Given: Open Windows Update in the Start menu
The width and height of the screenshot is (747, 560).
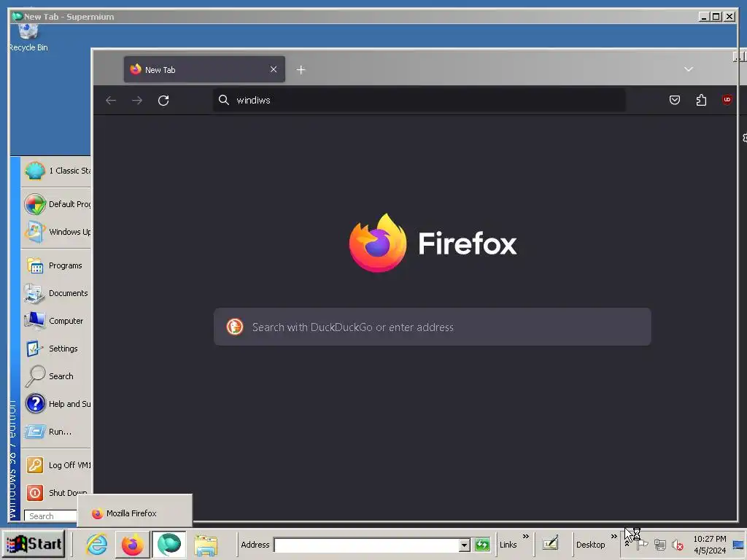Looking at the screenshot, I should pyautogui.click(x=56, y=232).
